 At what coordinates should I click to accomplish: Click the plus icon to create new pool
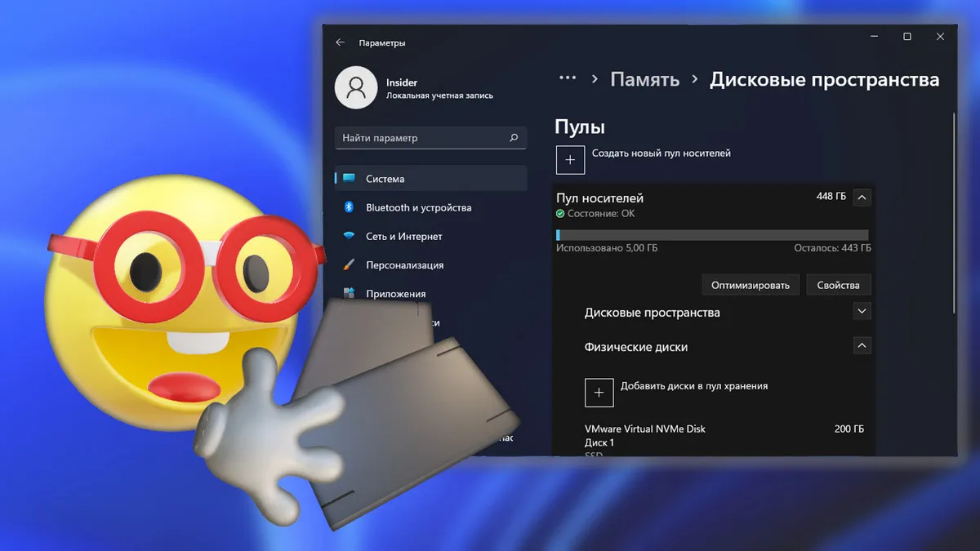point(570,160)
